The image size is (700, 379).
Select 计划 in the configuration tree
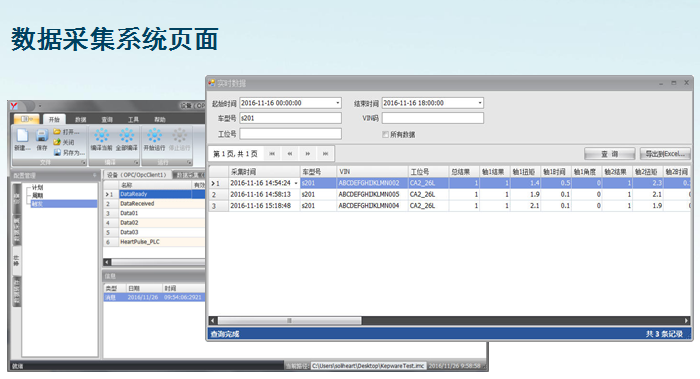click(38, 187)
